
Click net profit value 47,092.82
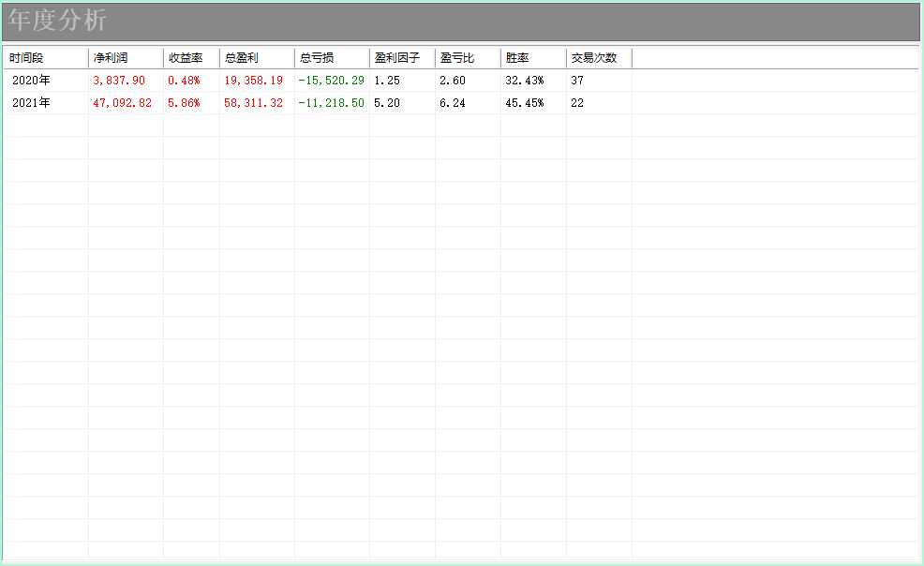(x=122, y=102)
